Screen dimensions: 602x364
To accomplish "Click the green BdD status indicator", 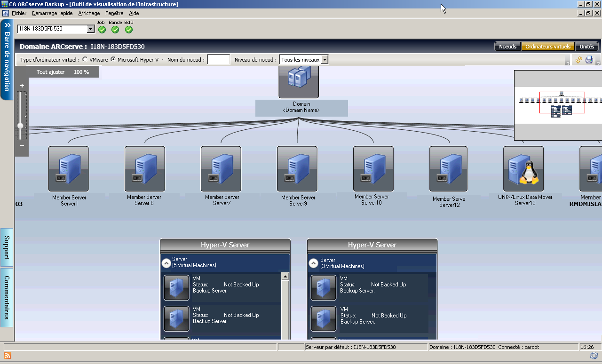I will coord(128,29).
